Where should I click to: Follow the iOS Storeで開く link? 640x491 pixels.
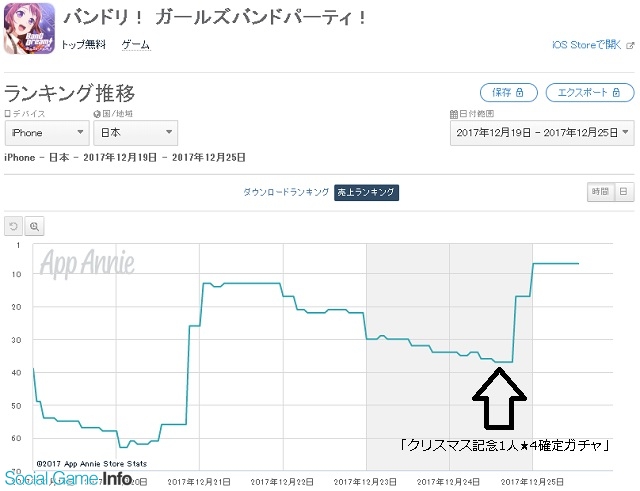(588, 46)
